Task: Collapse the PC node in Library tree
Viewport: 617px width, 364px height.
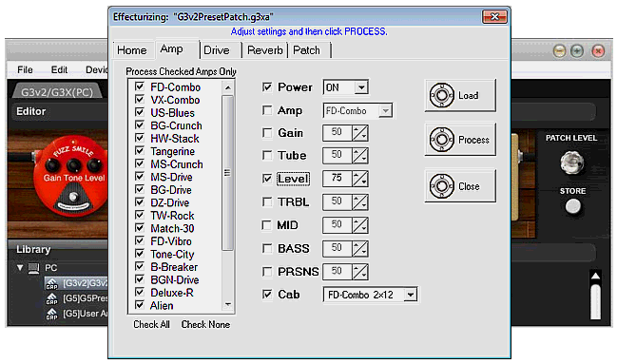Action: tap(20, 268)
